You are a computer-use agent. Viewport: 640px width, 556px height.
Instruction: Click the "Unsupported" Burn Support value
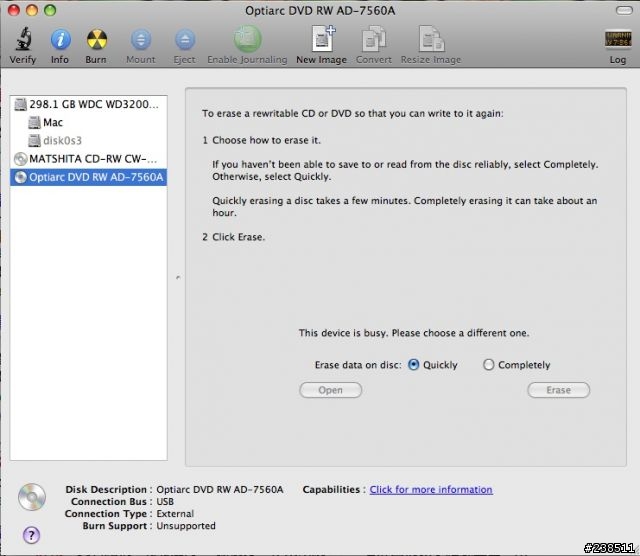(x=186, y=526)
